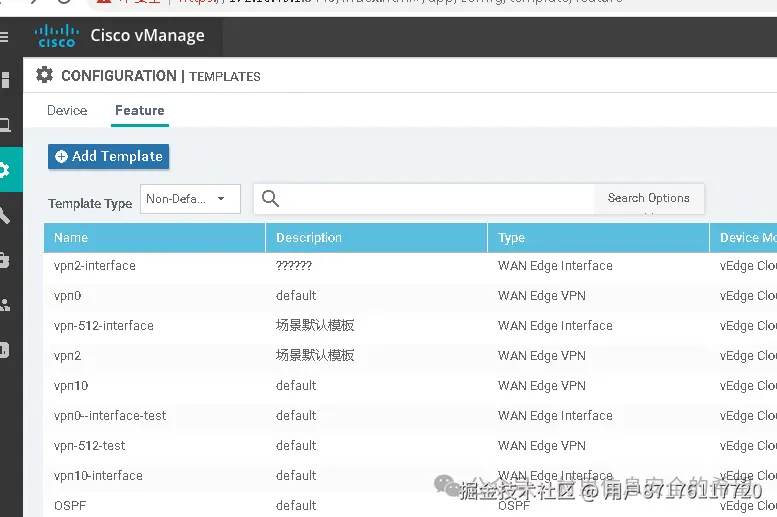777x517 pixels.
Task: Click WAN Edge Interface type for vpn2-interface
Action: (x=555, y=266)
